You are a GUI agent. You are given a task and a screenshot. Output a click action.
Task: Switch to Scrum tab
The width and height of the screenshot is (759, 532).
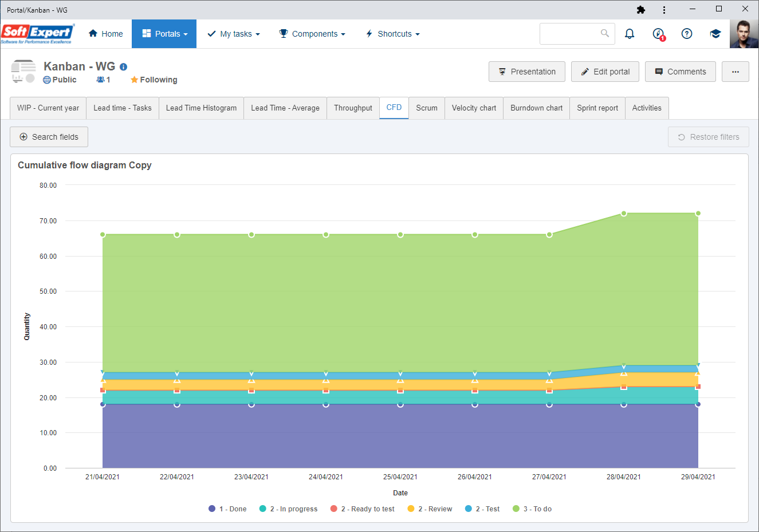(x=427, y=108)
